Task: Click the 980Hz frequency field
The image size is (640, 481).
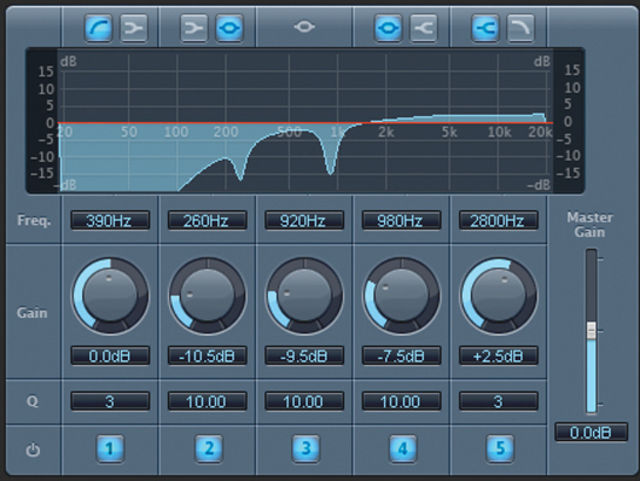Action: [x=402, y=220]
